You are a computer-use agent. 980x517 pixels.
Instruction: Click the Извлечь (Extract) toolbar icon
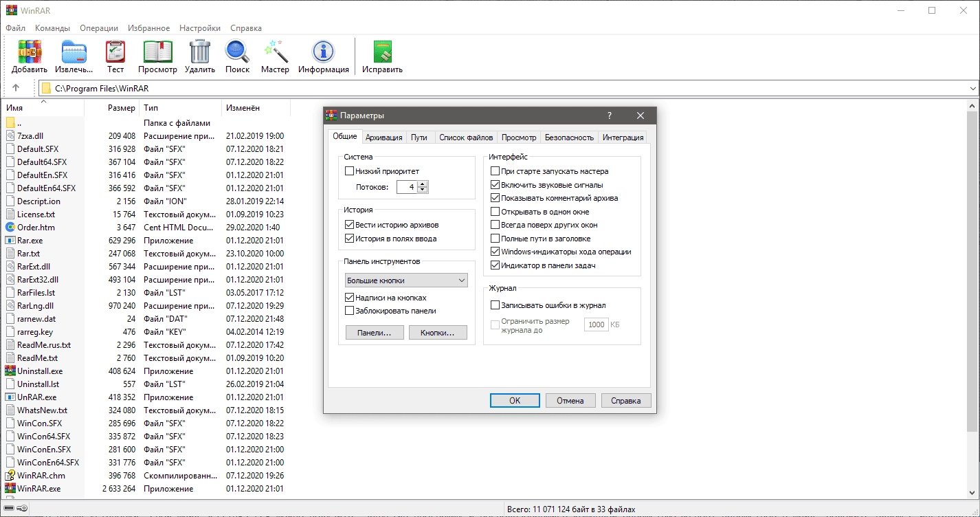coord(74,52)
